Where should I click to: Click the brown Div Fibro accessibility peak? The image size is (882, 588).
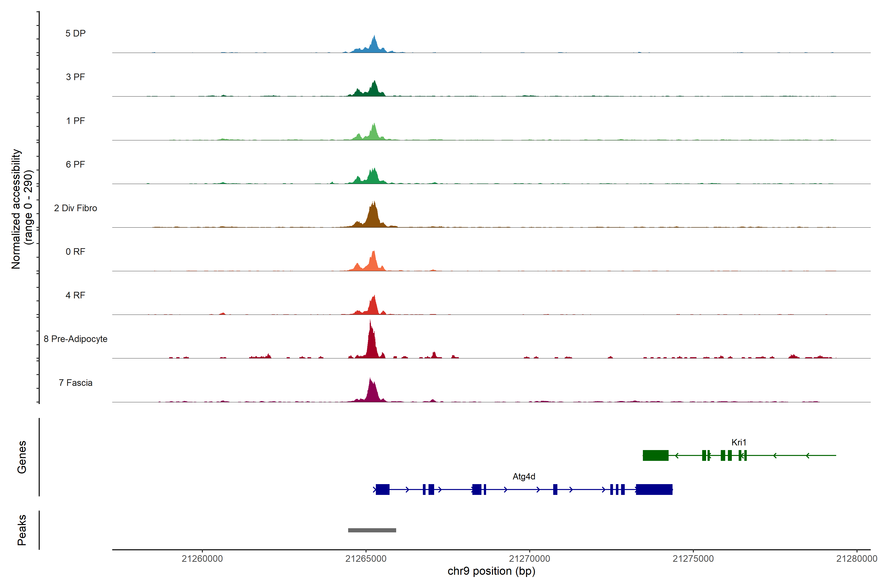point(373,216)
